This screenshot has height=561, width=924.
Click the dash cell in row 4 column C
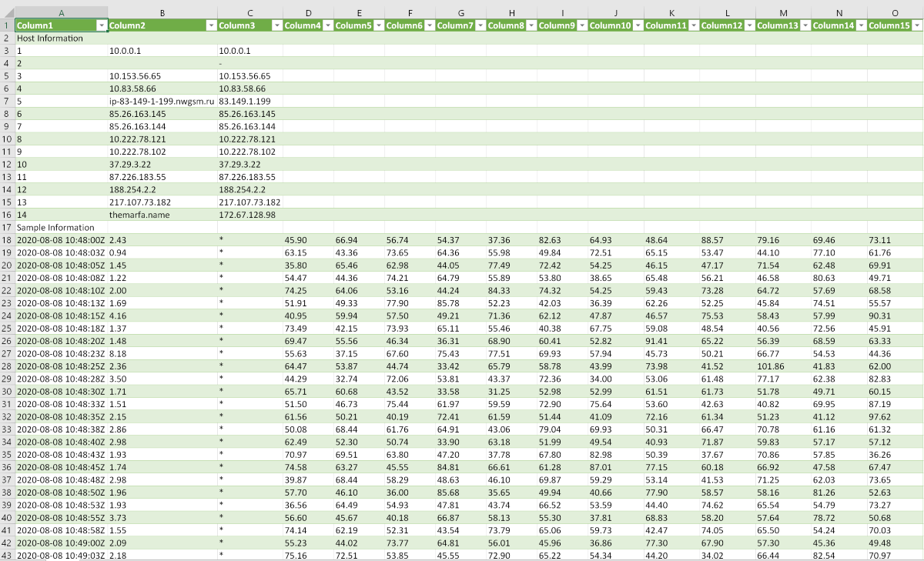point(250,63)
